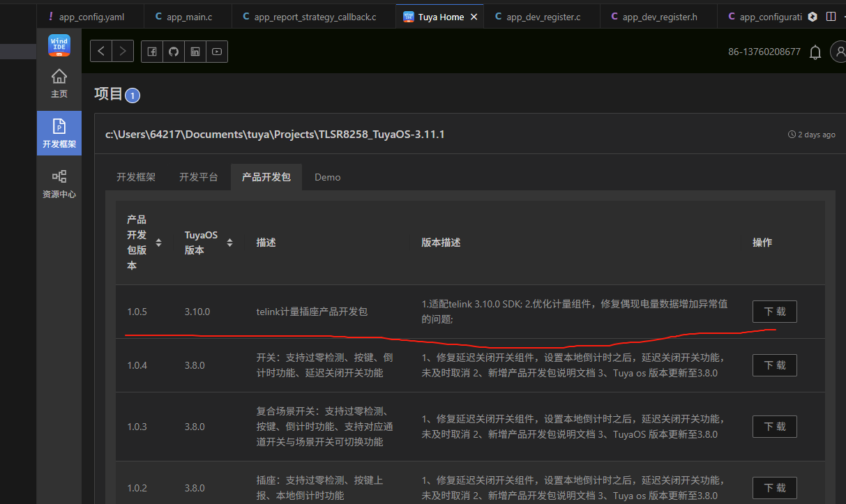
Task: Click description telink计量插座产品开发包
Action: pyautogui.click(x=312, y=312)
